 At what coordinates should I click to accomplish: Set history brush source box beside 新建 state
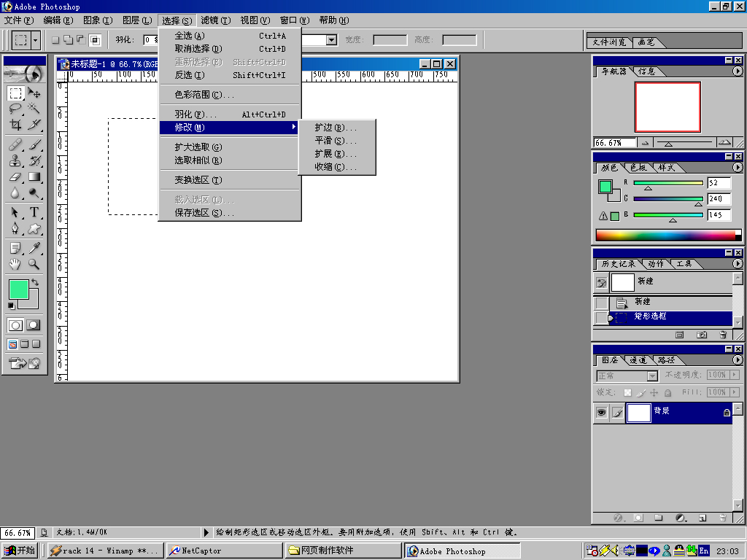click(x=602, y=303)
